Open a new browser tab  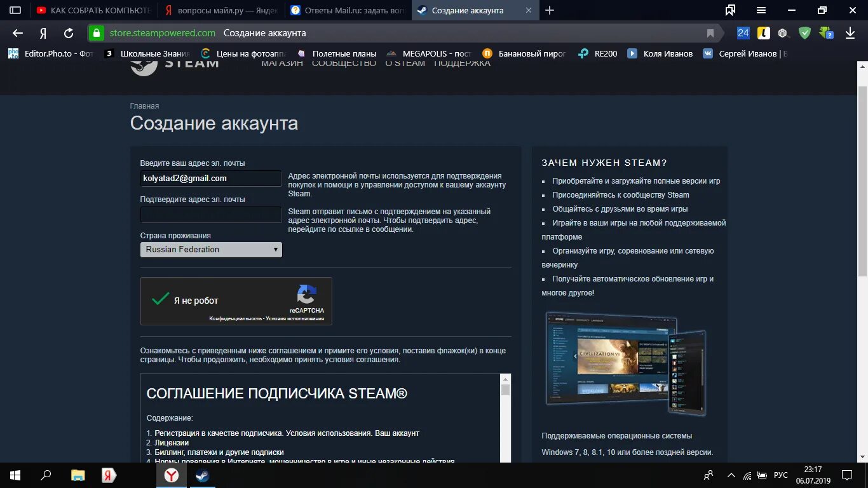tap(550, 10)
